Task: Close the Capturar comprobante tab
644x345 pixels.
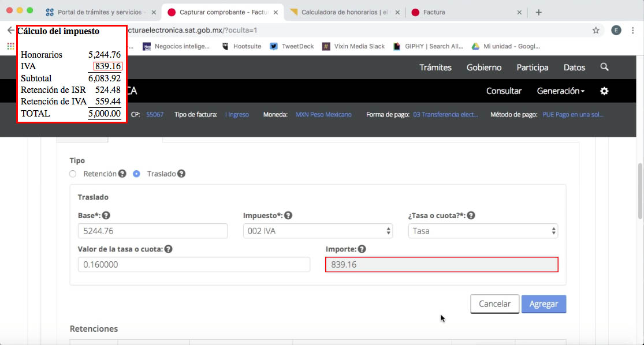Action: (x=276, y=12)
